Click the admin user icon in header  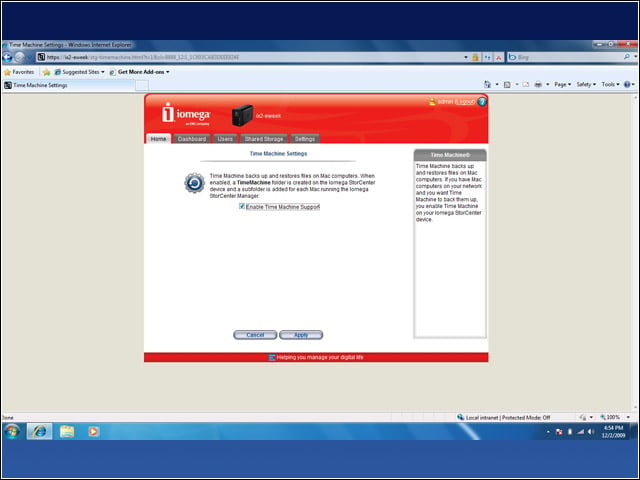[432, 101]
